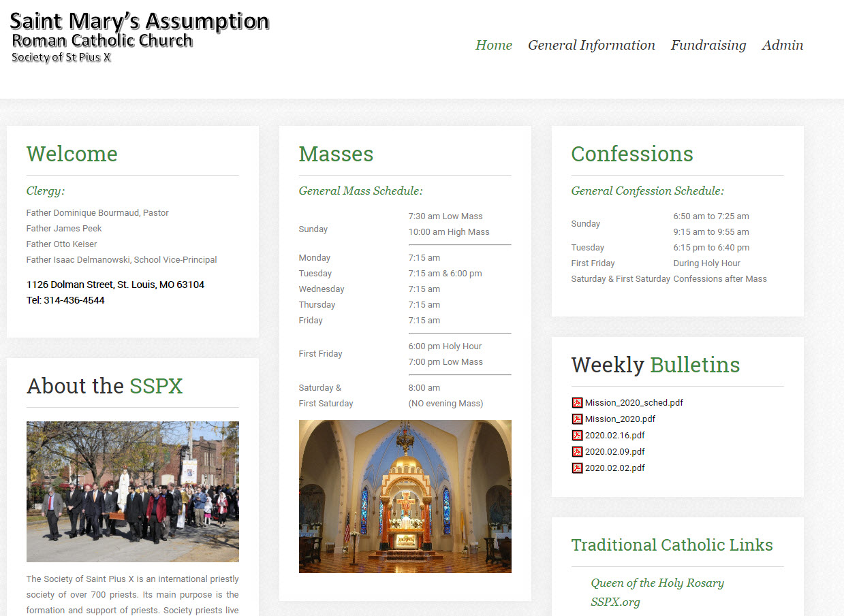Viewport: 844px width, 616px height.
Task: Open the 2020.02.16.pdf bulletin
Action: (x=615, y=436)
